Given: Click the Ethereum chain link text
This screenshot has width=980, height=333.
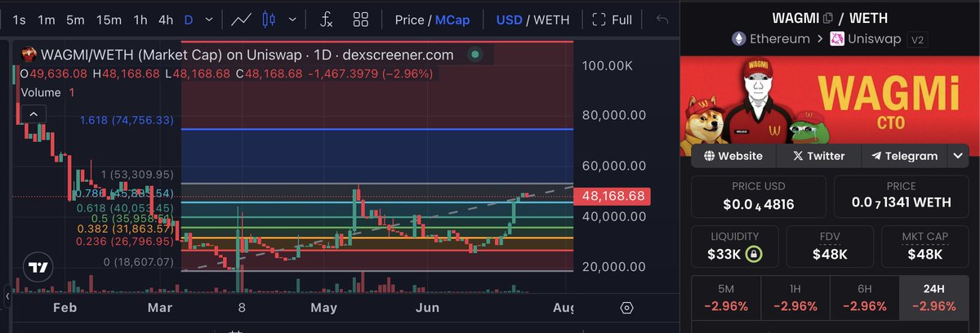Looking at the screenshot, I should pyautogui.click(x=780, y=38).
